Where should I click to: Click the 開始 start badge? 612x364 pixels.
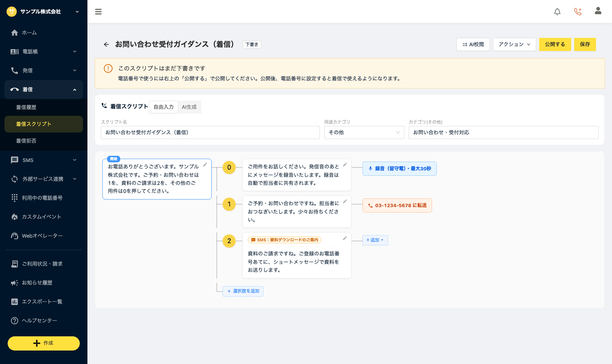point(114,159)
